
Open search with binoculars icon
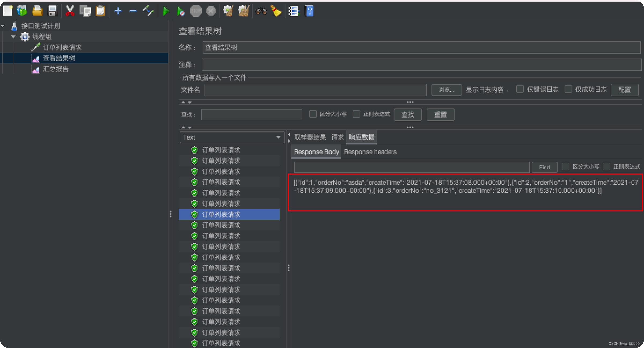click(261, 11)
